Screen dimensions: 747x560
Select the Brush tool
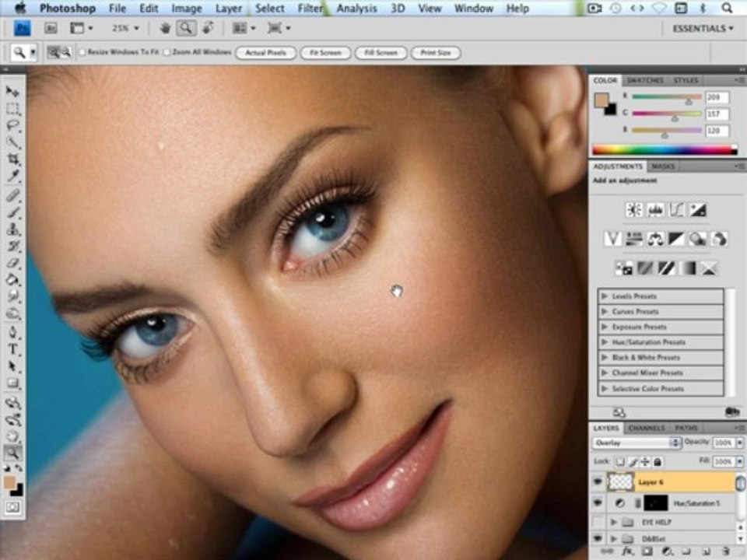13,212
